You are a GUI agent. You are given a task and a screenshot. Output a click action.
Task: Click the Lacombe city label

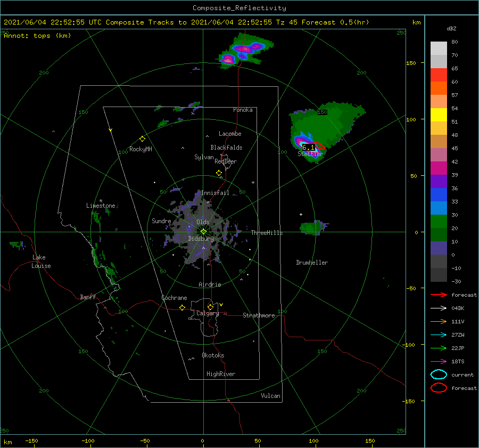(230, 134)
